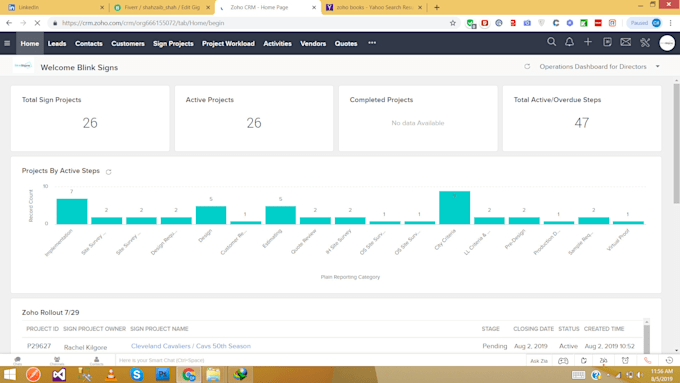The image size is (680, 383).
Task: Click the Ask Zia button
Action: point(539,360)
